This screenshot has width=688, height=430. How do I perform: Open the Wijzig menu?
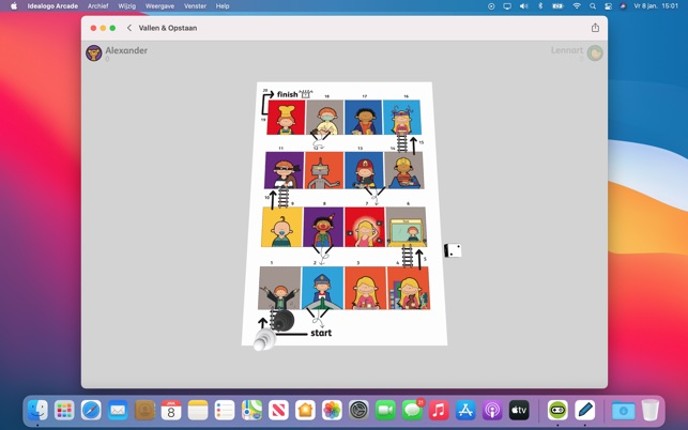(x=127, y=5)
